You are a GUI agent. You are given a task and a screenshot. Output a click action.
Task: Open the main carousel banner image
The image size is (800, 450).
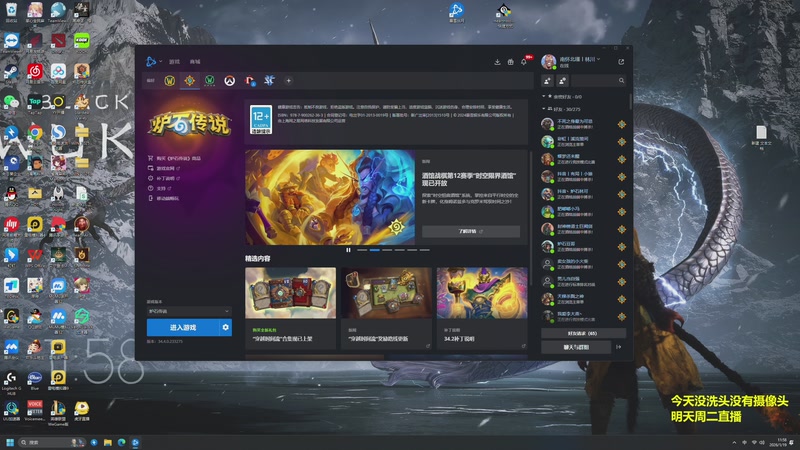pyautogui.click(x=330, y=197)
